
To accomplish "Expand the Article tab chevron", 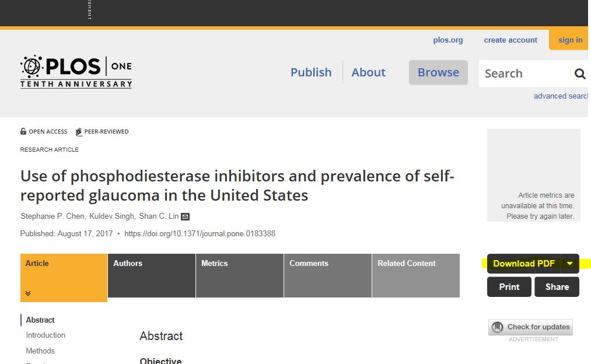I will [x=28, y=293].
